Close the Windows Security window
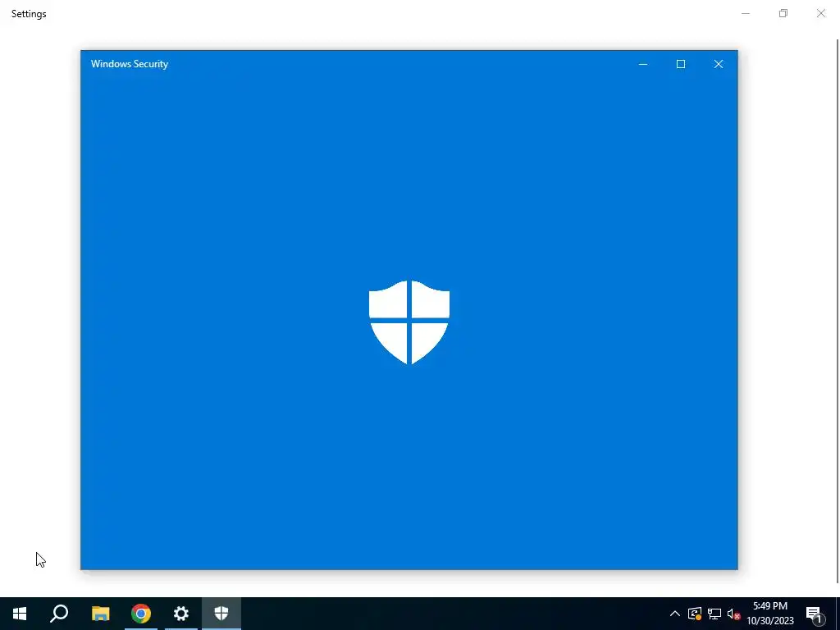The image size is (840, 630). point(719,64)
